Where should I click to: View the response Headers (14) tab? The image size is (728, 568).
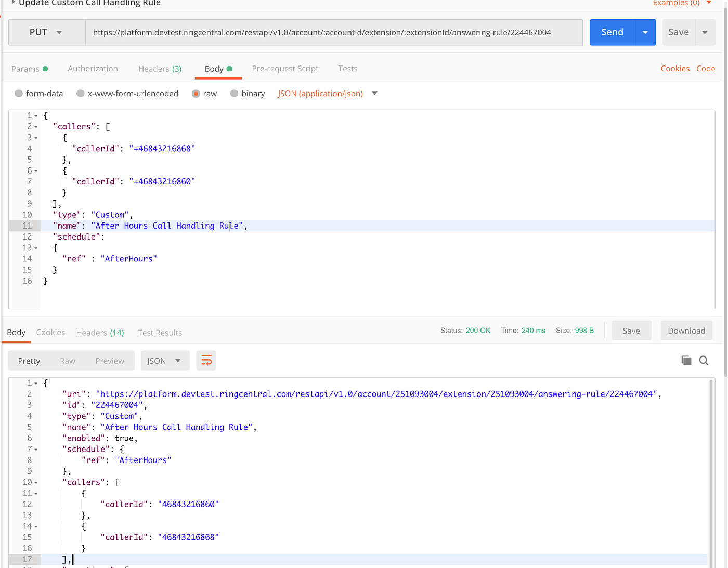click(99, 333)
